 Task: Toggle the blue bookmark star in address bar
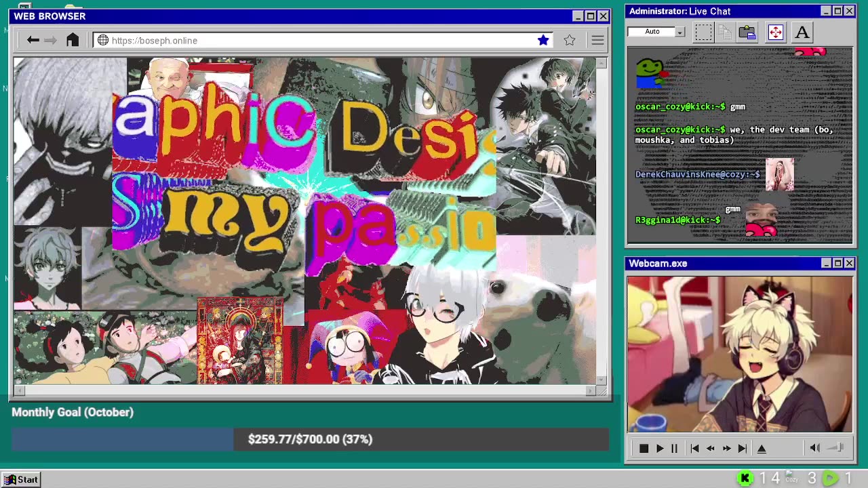543,41
